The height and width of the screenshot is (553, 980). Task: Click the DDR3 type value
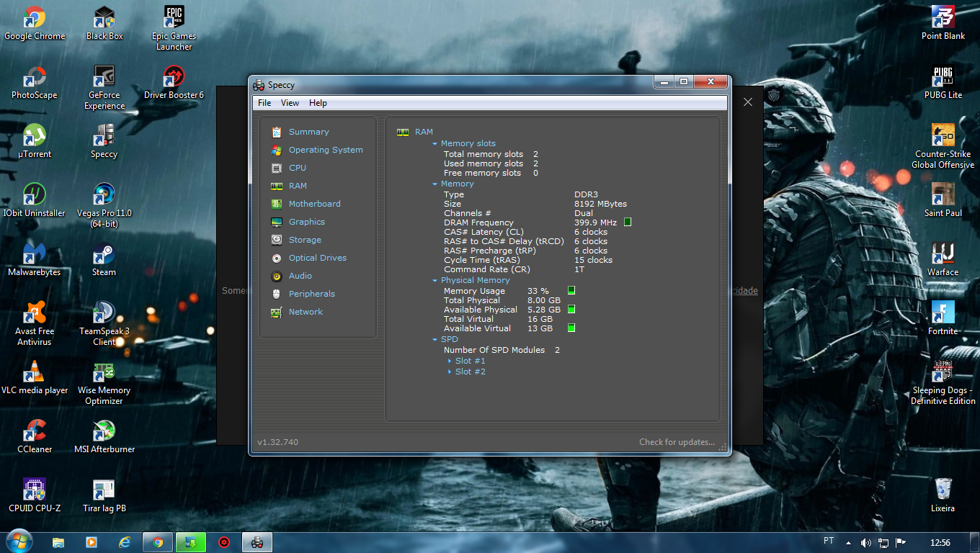click(x=586, y=195)
